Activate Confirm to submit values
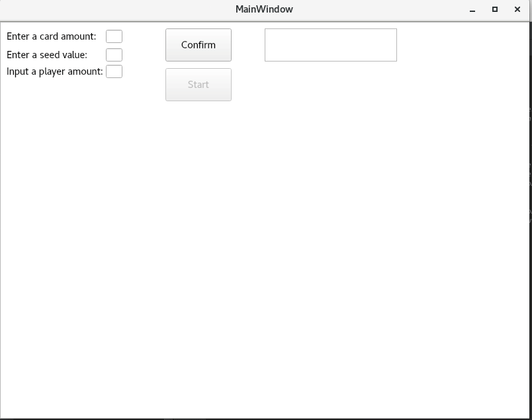This screenshot has width=532, height=420. tap(198, 44)
